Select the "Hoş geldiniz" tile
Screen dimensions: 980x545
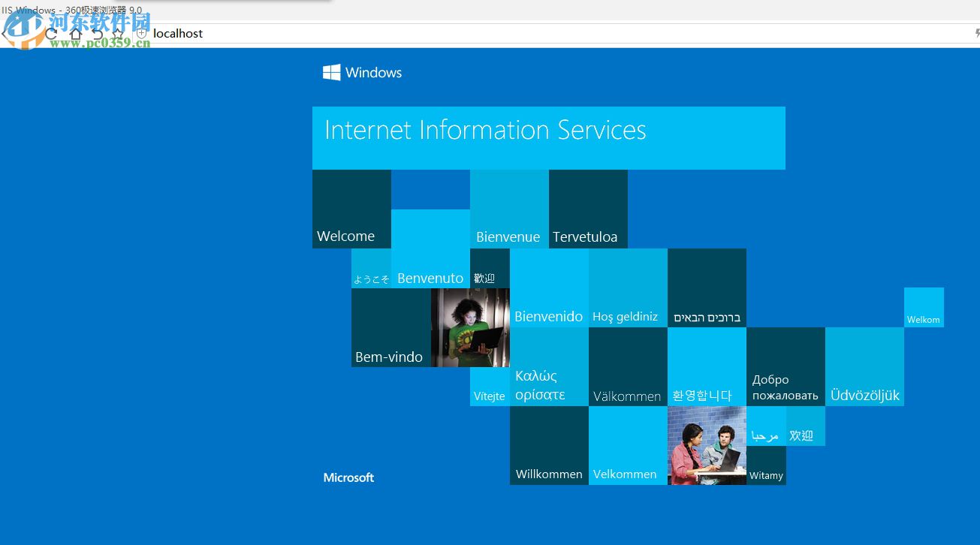[628, 288]
